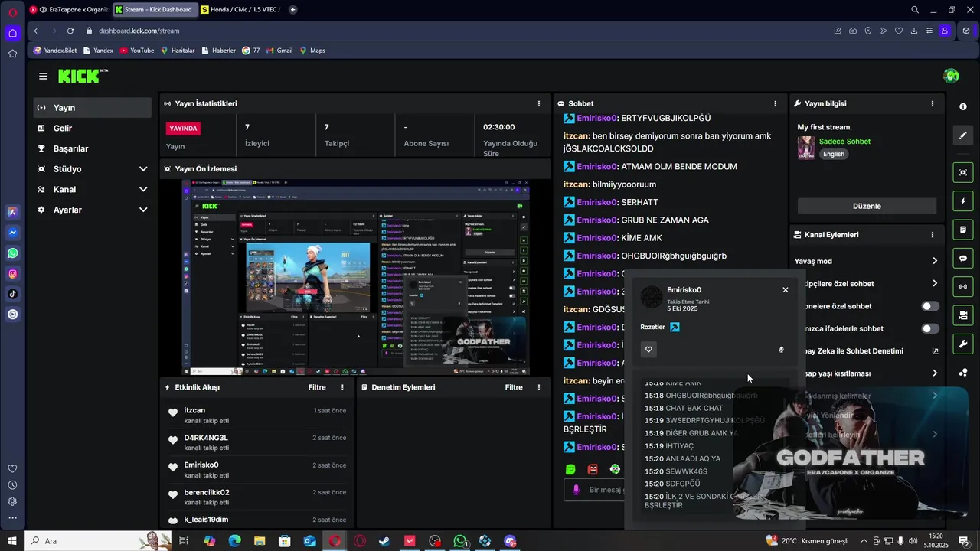Click the KICK logo
Image resolution: width=980 pixels, height=551 pixels.
coord(83,76)
